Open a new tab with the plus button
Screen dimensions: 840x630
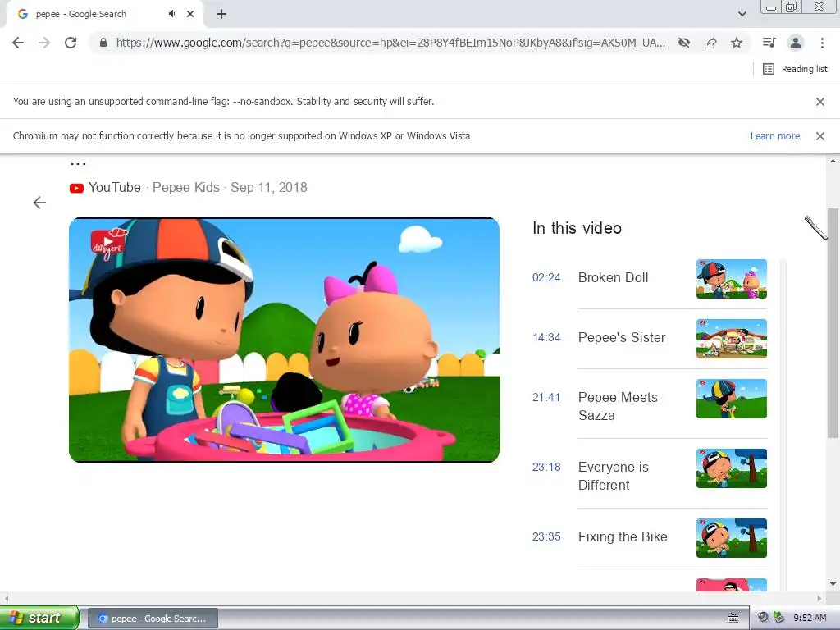coord(221,14)
